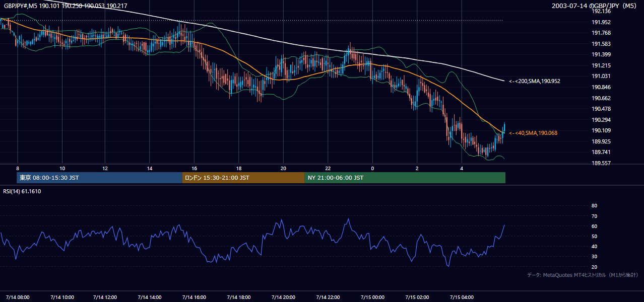Screen dimensions: 644x302
Task: Click hour tick 4 on the chart axis
Action: 461,168
